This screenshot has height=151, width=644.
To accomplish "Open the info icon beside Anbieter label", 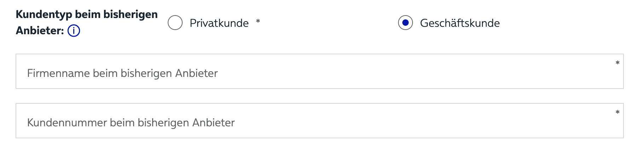I will pos(74,31).
